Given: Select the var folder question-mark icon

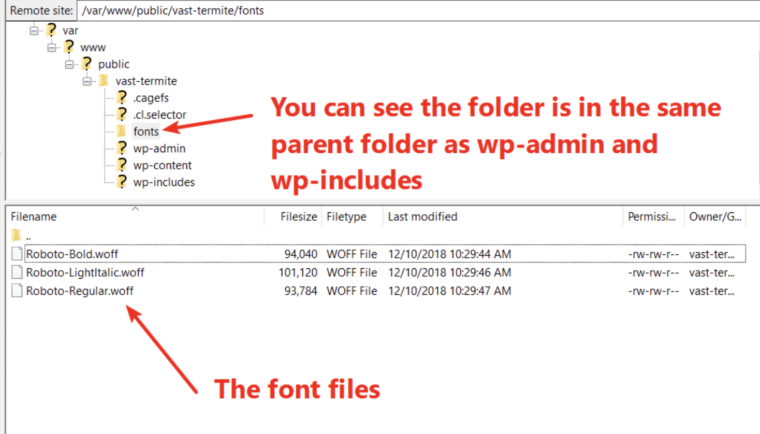Looking at the screenshot, I should coord(52,30).
